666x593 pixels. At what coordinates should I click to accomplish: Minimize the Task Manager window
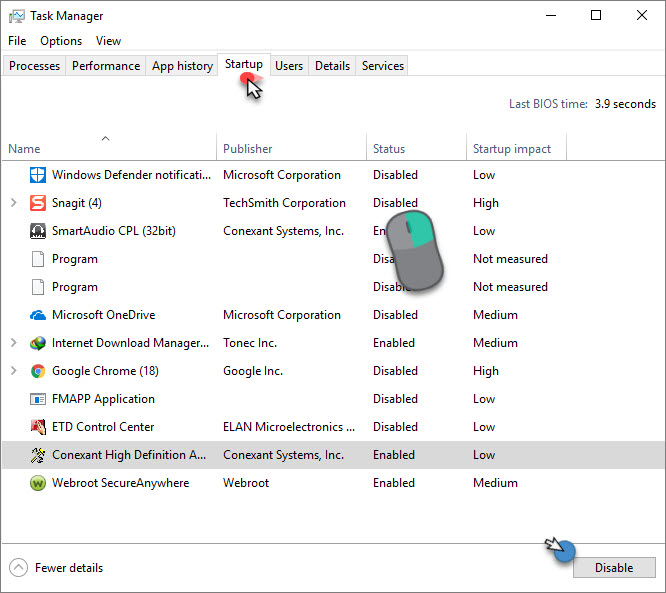pyautogui.click(x=551, y=15)
